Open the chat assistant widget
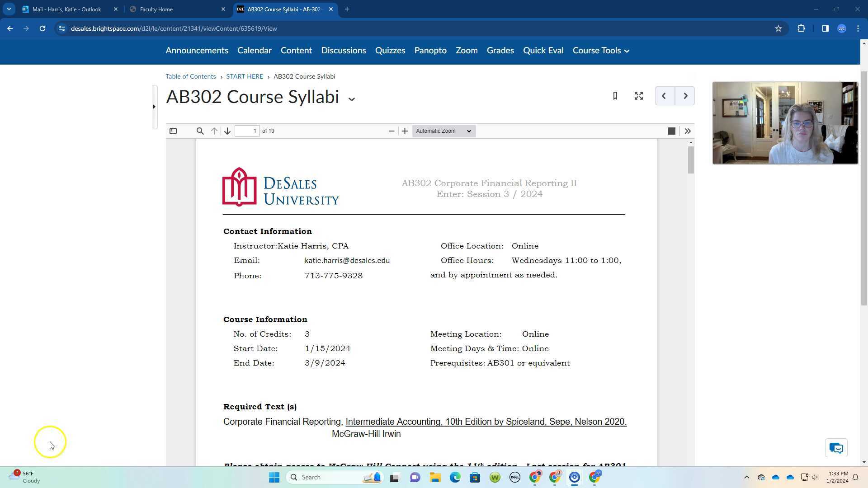The width and height of the screenshot is (868, 488). [836, 448]
